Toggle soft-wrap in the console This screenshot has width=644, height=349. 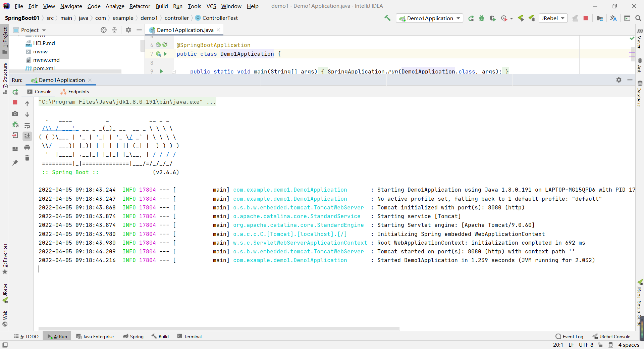coord(27,126)
